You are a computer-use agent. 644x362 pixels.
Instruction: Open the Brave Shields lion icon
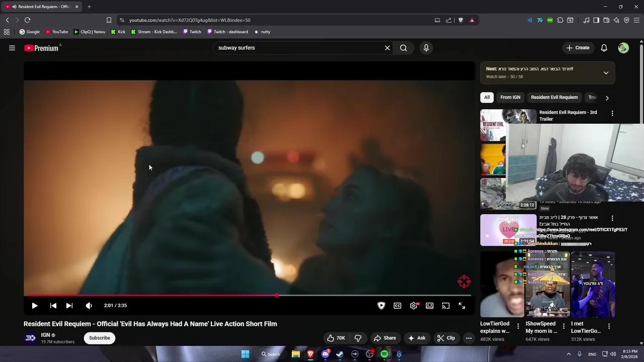tap(460, 20)
